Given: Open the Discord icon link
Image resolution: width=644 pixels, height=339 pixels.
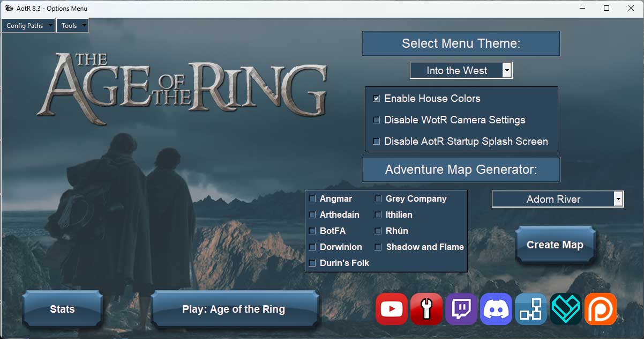Looking at the screenshot, I should click(x=496, y=309).
